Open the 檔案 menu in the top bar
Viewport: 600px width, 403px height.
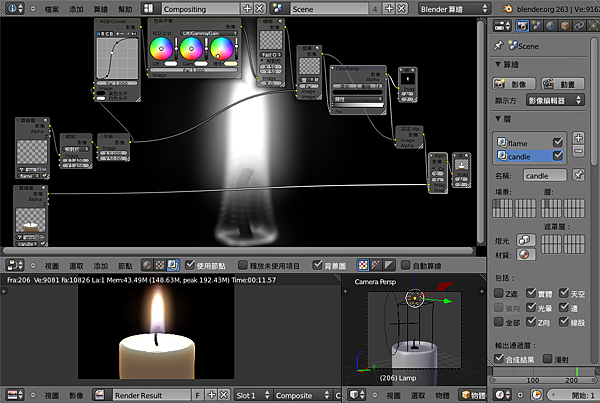(52, 9)
